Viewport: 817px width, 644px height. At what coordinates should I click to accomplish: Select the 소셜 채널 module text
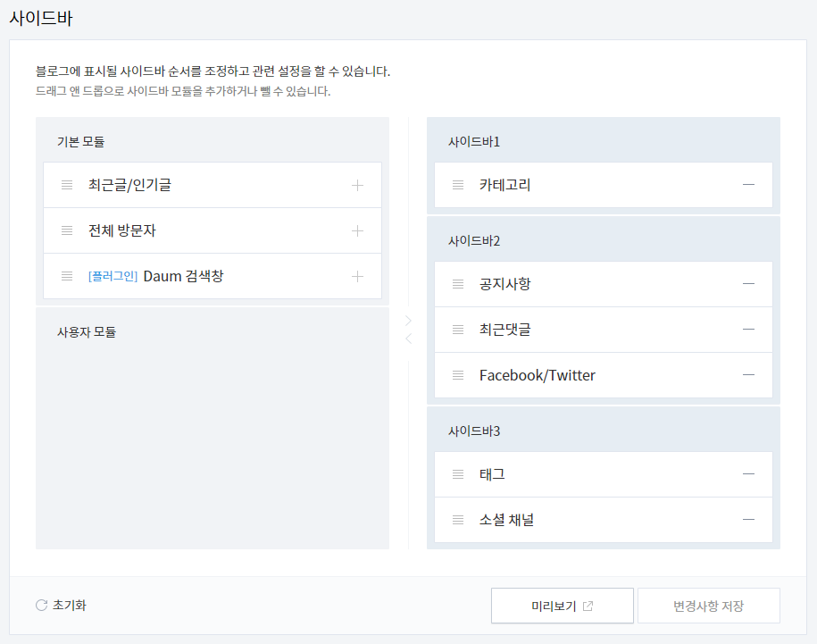506,520
